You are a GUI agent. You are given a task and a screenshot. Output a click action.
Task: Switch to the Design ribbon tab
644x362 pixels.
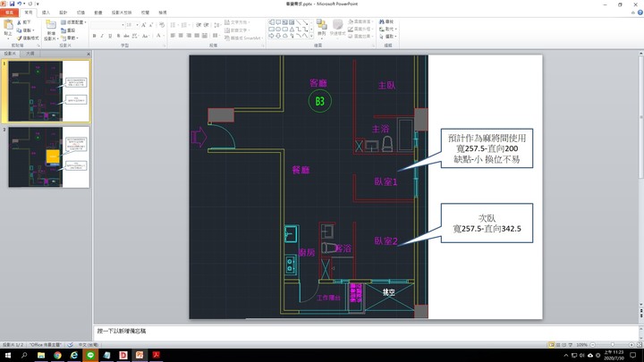(63, 13)
